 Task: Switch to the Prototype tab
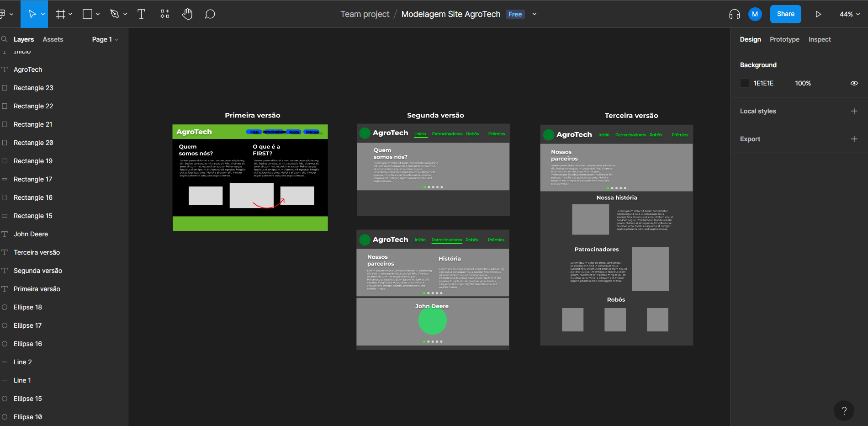tap(784, 39)
